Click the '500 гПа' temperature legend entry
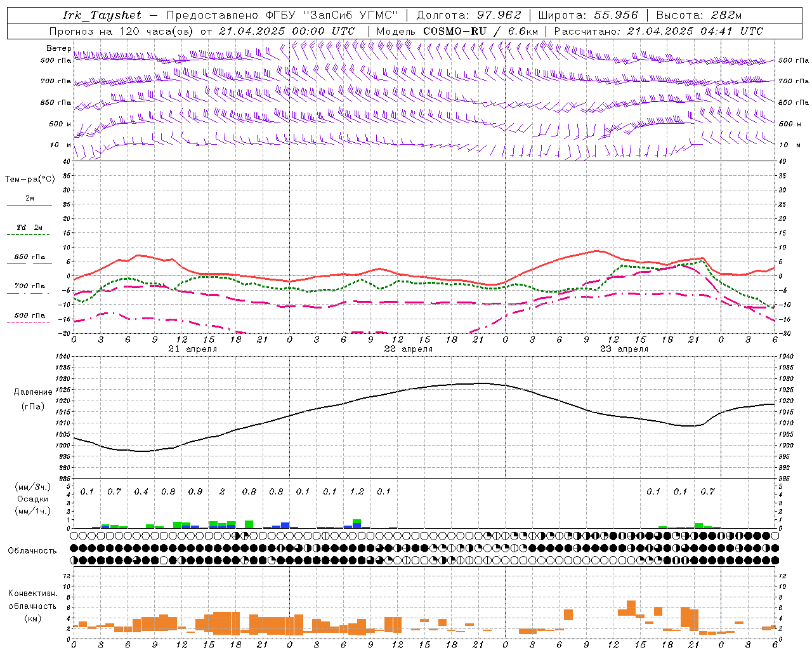 (x=30, y=315)
